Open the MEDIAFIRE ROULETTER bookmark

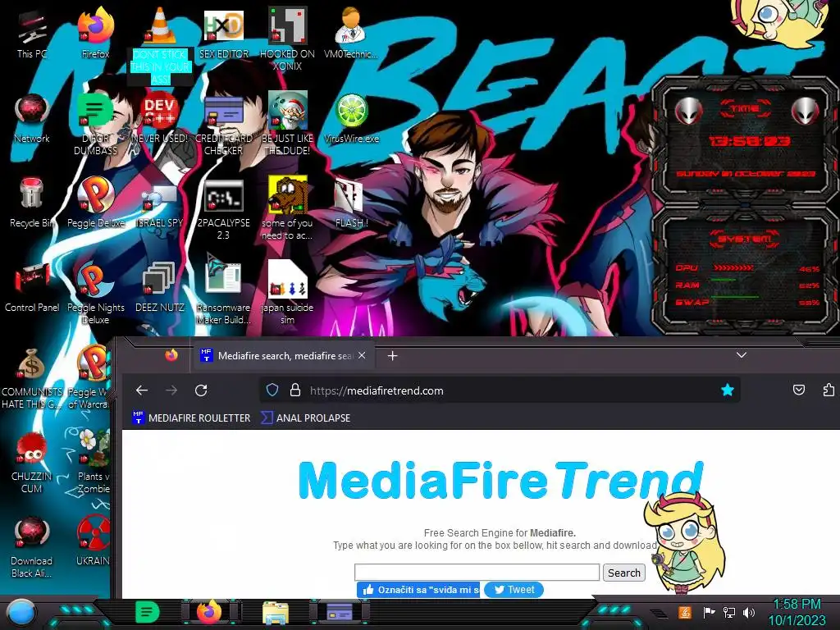click(191, 418)
